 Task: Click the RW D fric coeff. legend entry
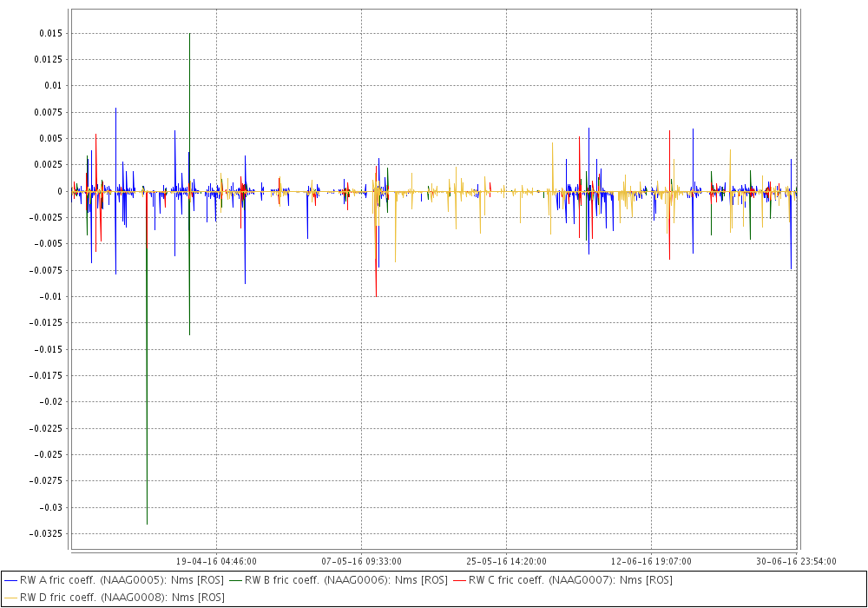[x=114, y=598]
